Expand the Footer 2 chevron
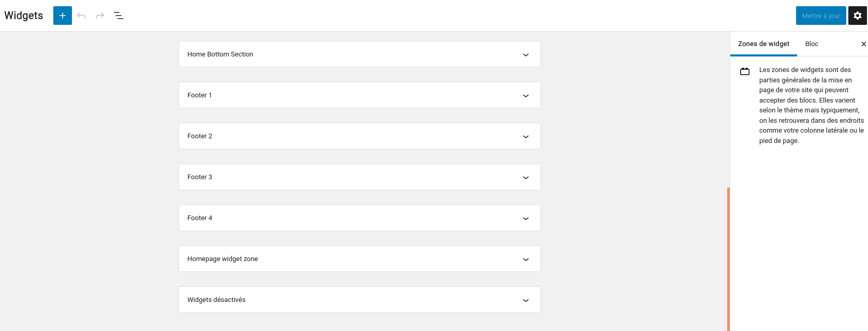Viewport: 868px width, 331px height. [x=526, y=136]
